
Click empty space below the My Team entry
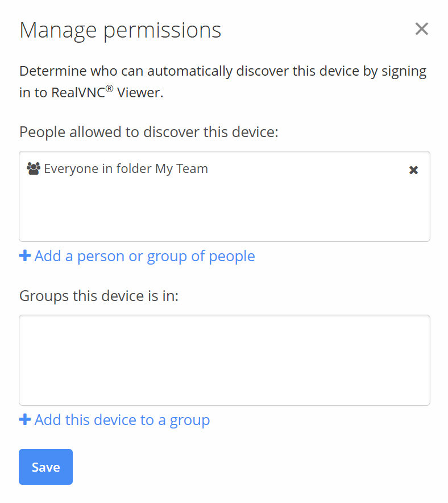(224, 211)
